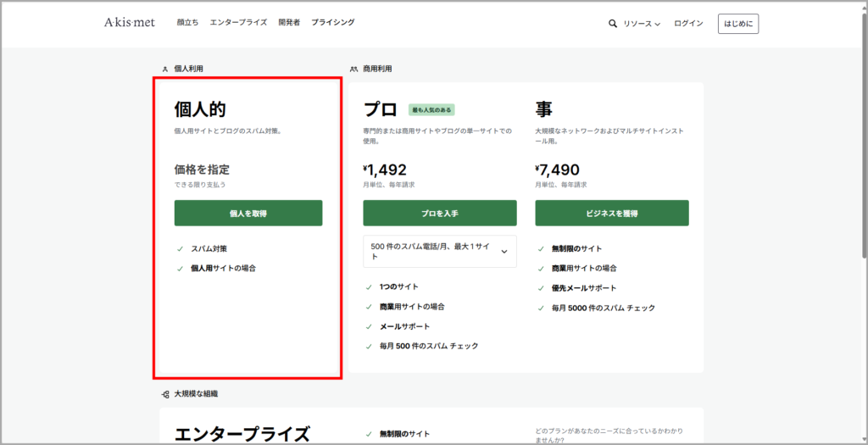
Task: Click the checkmark next to スパム対策
Action: 180,249
